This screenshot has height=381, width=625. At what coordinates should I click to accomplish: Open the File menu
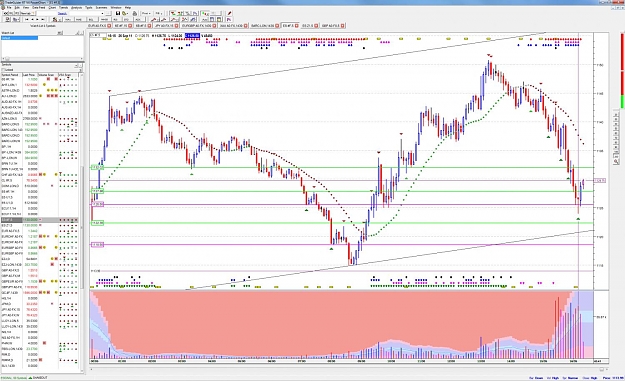tap(9, 8)
